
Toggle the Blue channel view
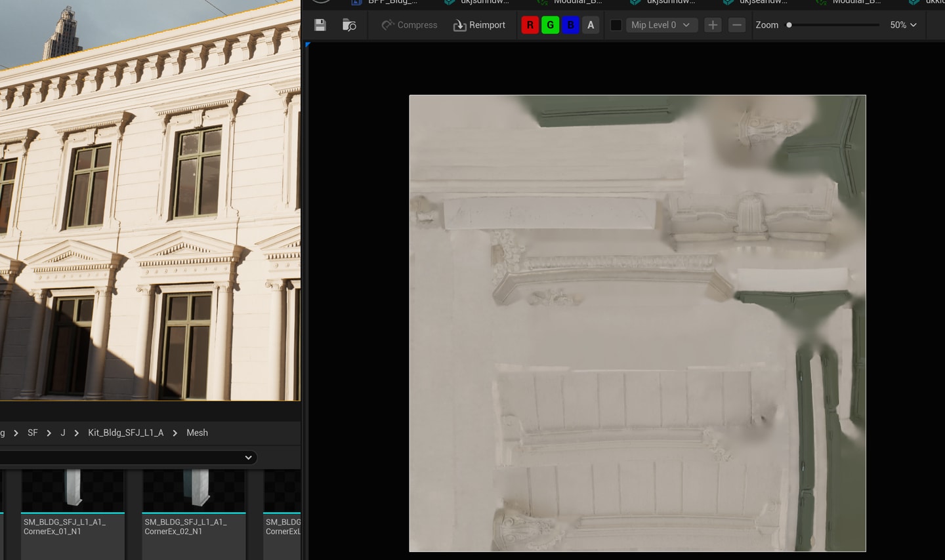pyautogui.click(x=570, y=25)
